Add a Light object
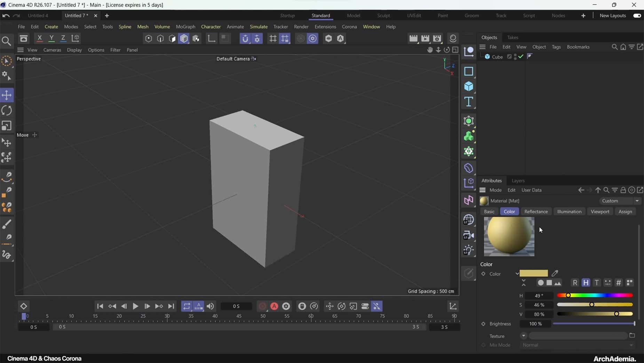The width and height of the screenshot is (644, 363). click(469, 250)
